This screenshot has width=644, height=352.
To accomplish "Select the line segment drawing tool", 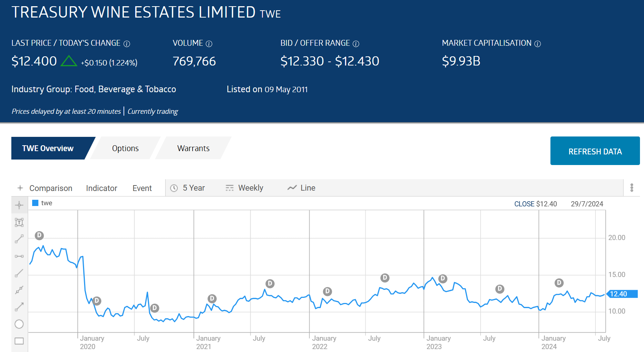I will coord(19,239).
